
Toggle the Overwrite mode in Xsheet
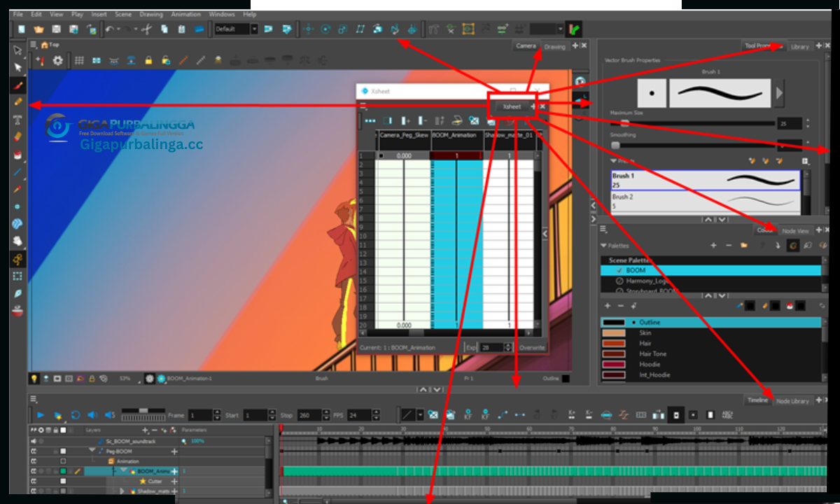[x=531, y=347]
